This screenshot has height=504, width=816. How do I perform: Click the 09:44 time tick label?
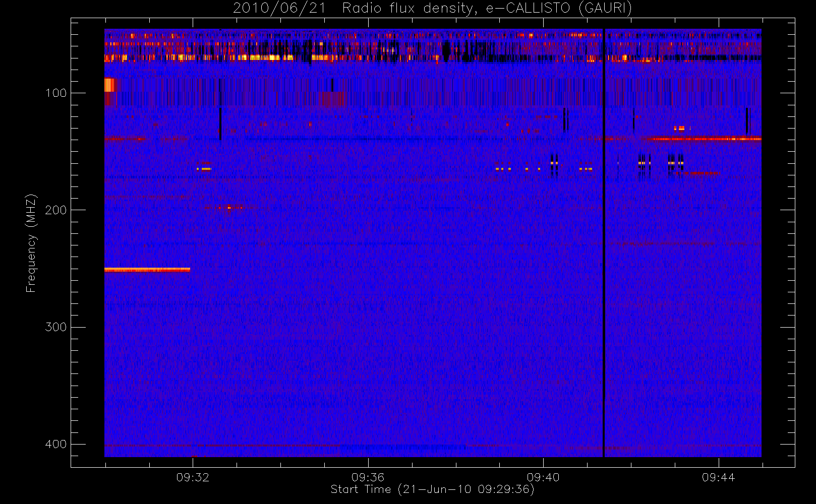click(x=718, y=477)
